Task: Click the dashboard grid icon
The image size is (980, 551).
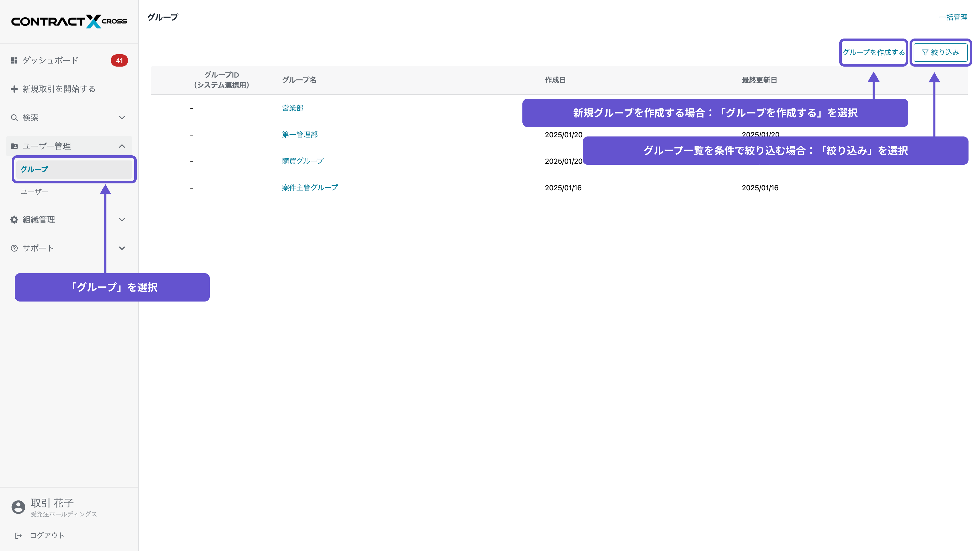Action: tap(14, 60)
